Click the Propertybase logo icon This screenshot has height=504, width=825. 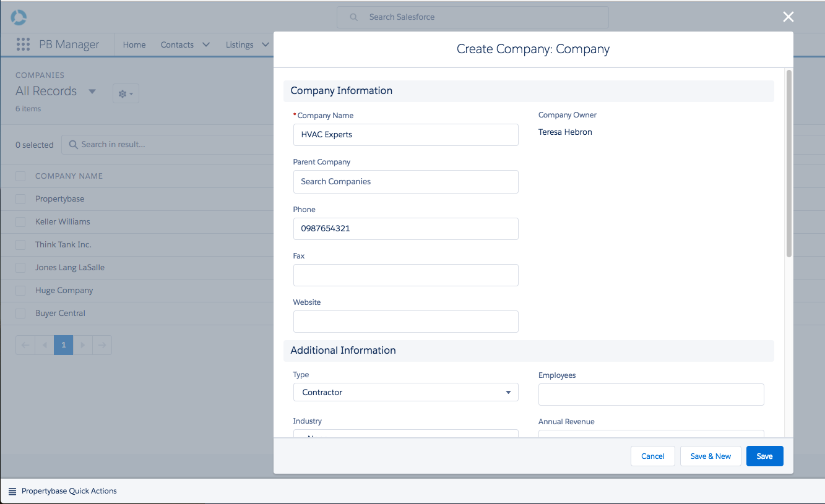pos(19,17)
